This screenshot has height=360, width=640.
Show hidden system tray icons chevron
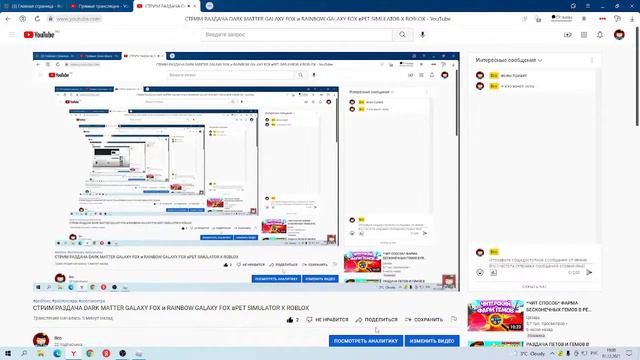click(x=552, y=353)
